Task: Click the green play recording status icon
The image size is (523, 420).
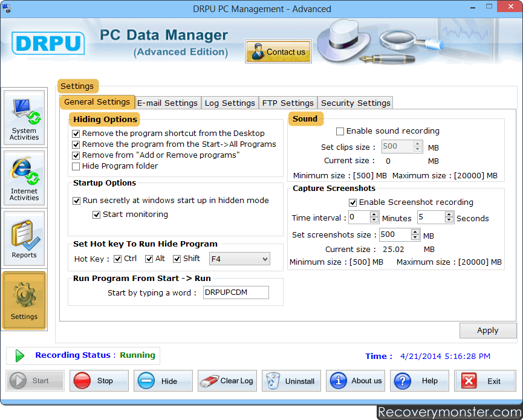Action: [x=20, y=356]
